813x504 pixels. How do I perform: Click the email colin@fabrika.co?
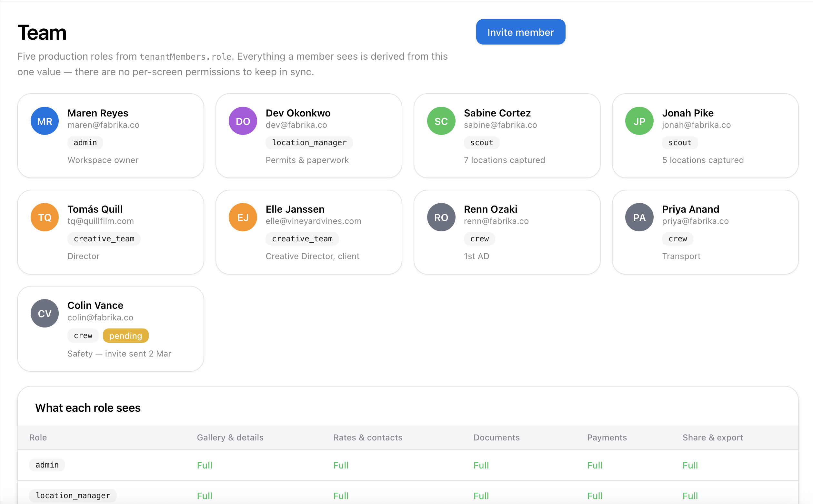point(100,317)
